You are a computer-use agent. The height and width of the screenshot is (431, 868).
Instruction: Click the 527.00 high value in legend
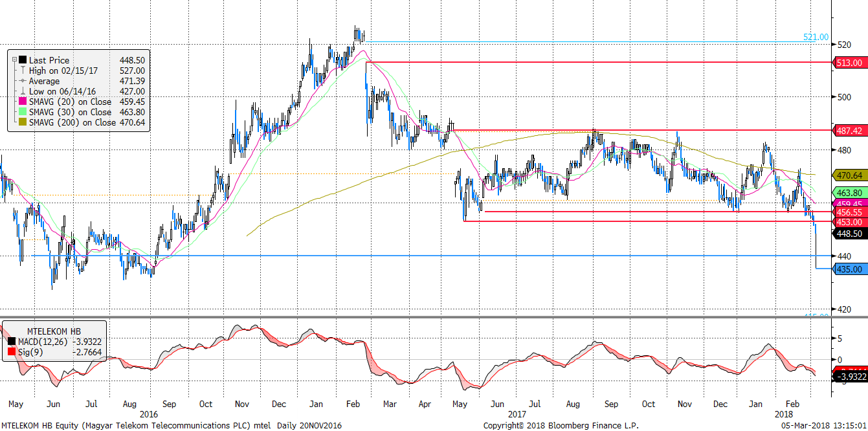[132, 71]
